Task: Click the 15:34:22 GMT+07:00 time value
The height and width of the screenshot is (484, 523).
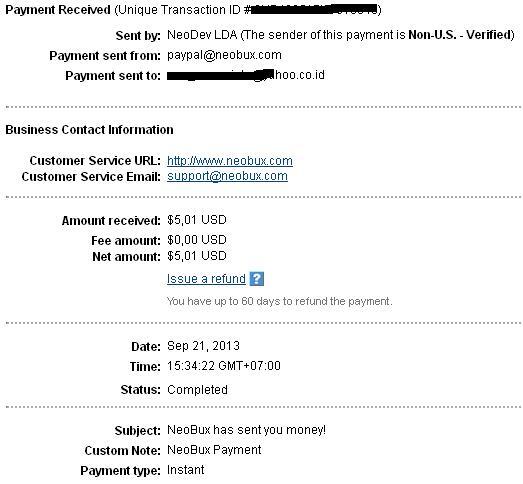Action: pos(224,366)
